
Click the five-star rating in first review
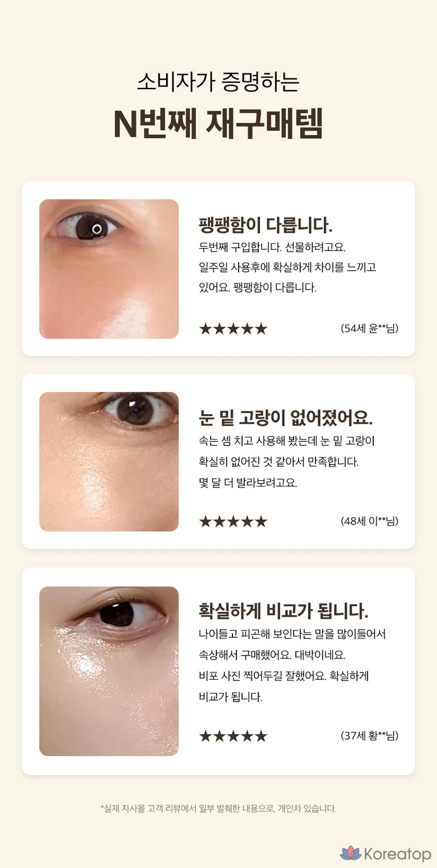coord(233,329)
